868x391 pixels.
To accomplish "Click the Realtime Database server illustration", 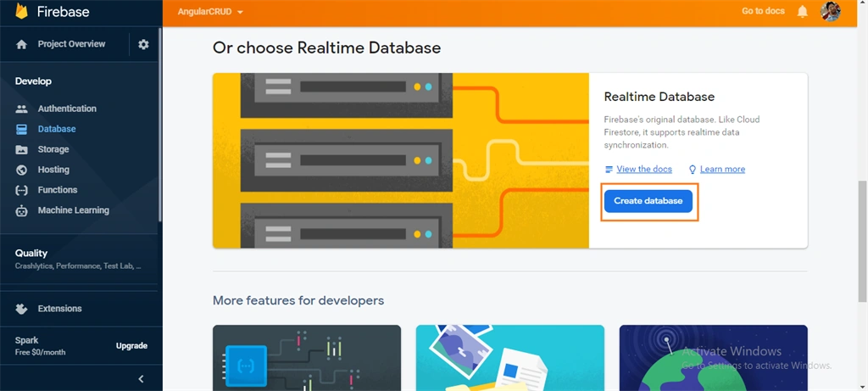I will point(401,160).
